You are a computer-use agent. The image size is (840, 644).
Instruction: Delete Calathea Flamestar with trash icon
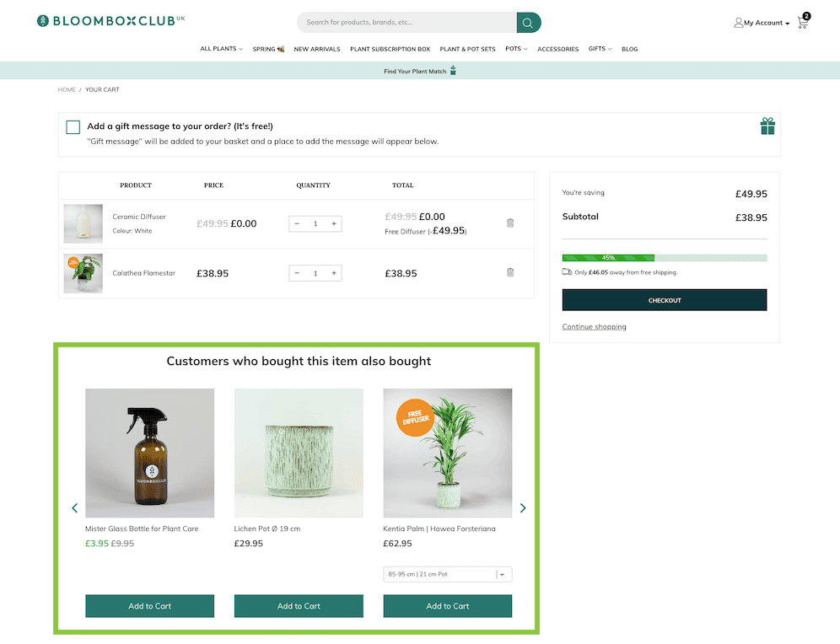pyautogui.click(x=510, y=272)
